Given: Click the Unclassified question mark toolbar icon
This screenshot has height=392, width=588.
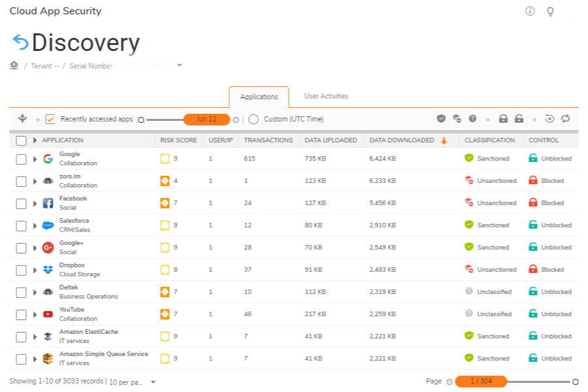Looking at the screenshot, I should [x=472, y=119].
